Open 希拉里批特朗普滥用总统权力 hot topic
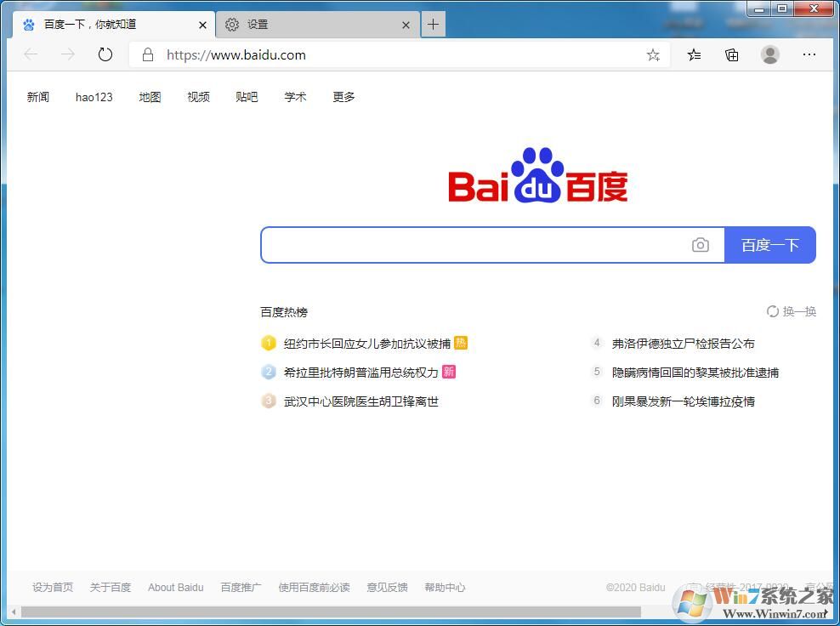 click(361, 373)
